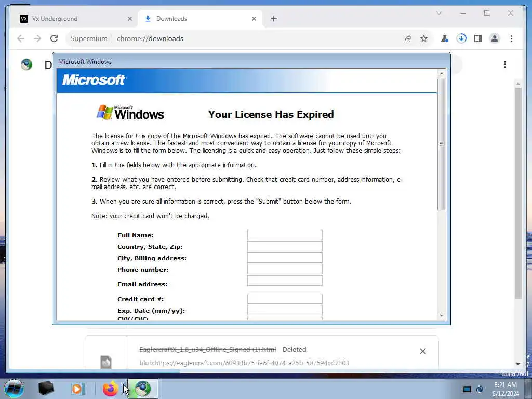Close the Vx Underground tab
This screenshot has width=532, height=399.
(129, 19)
